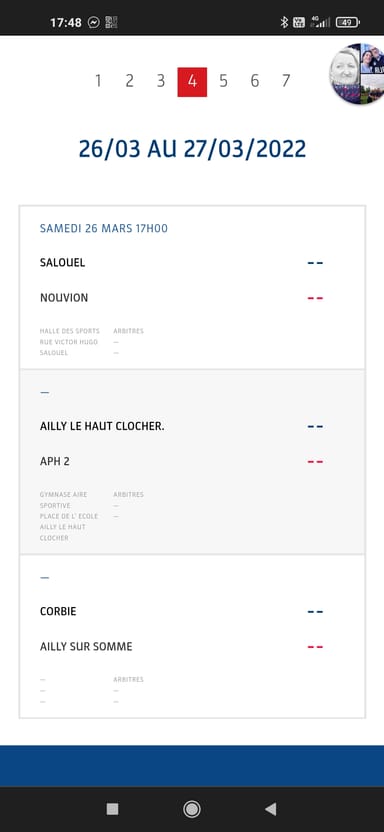
Task: Open the floating chat head profile photo
Action: click(x=357, y=74)
